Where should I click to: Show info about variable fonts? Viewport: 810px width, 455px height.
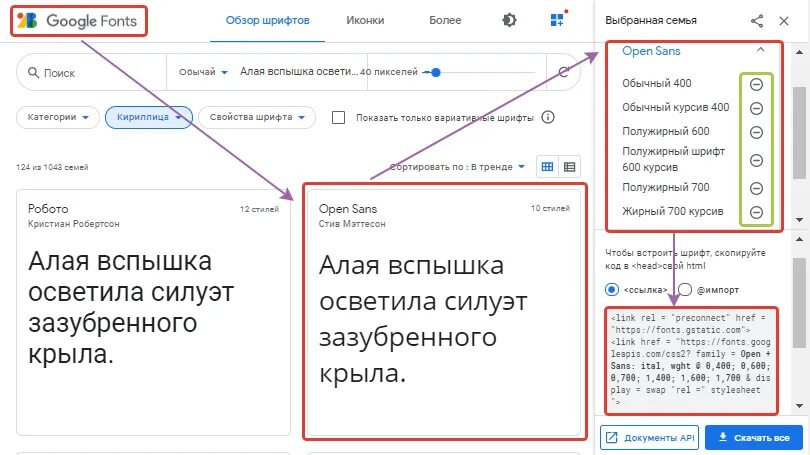point(548,117)
